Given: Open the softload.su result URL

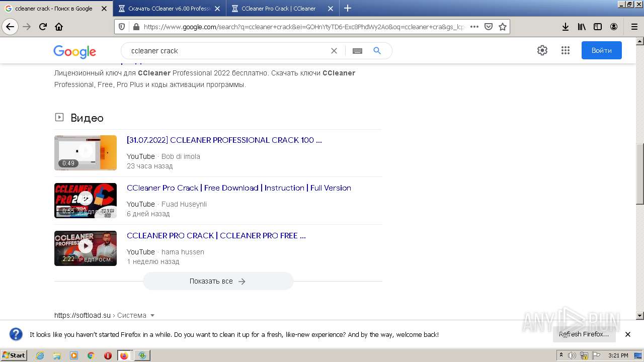Looking at the screenshot, I should click(100, 315).
